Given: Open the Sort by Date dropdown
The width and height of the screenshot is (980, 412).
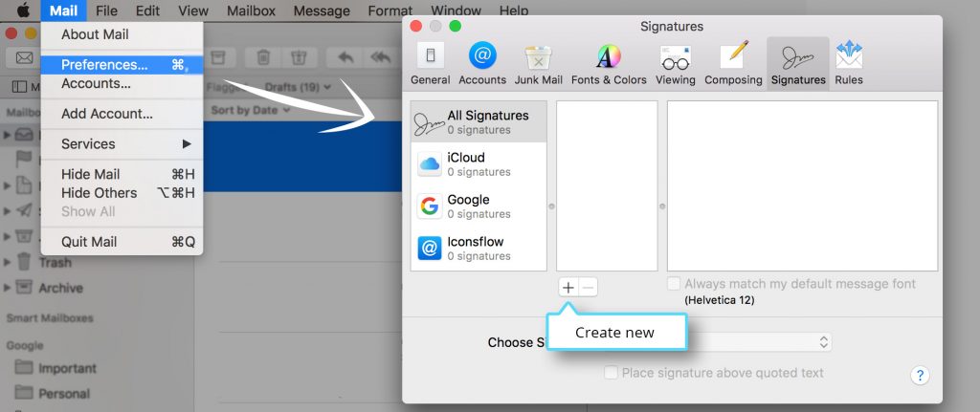Looking at the screenshot, I should click(x=251, y=110).
